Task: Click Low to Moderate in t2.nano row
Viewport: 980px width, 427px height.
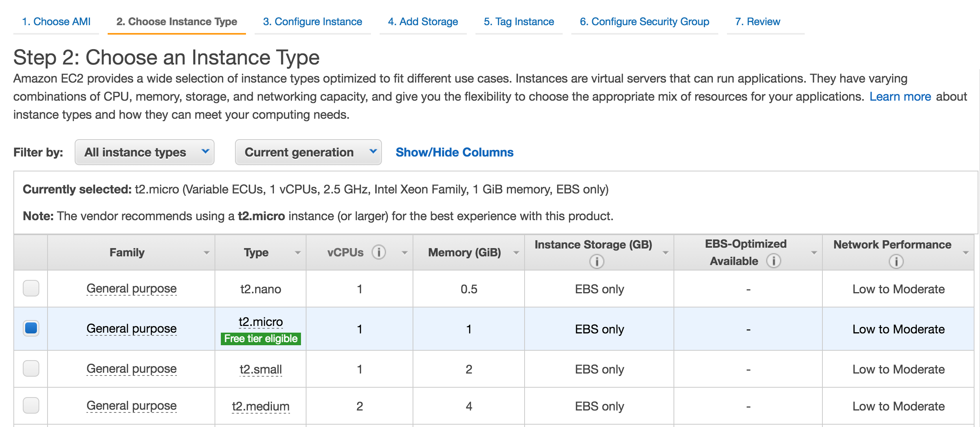Action: click(x=898, y=289)
